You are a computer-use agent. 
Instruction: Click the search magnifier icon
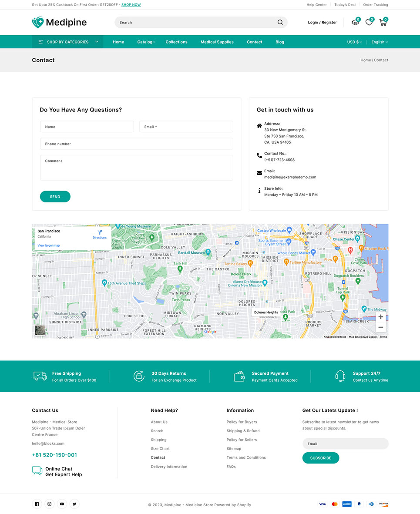pyautogui.click(x=280, y=22)
